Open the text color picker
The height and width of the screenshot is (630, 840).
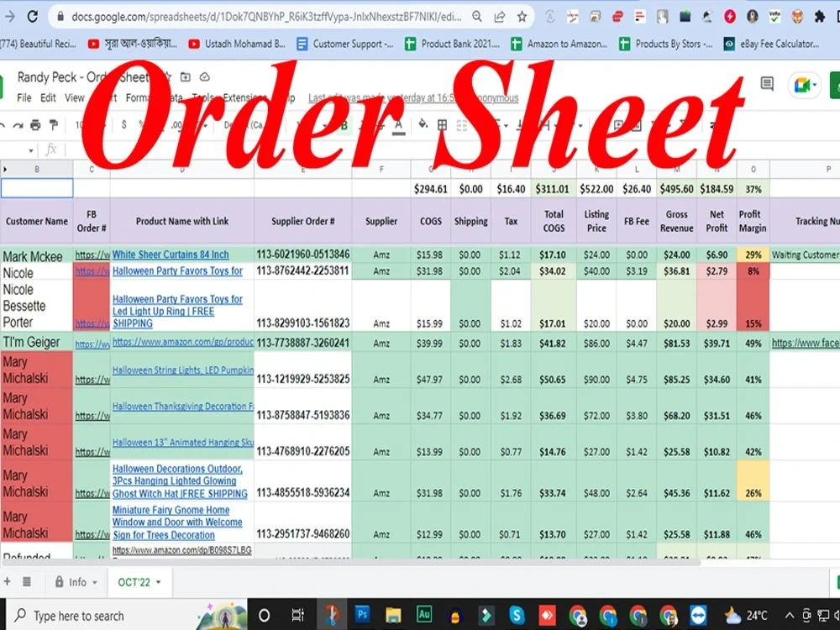pos(398,125)
